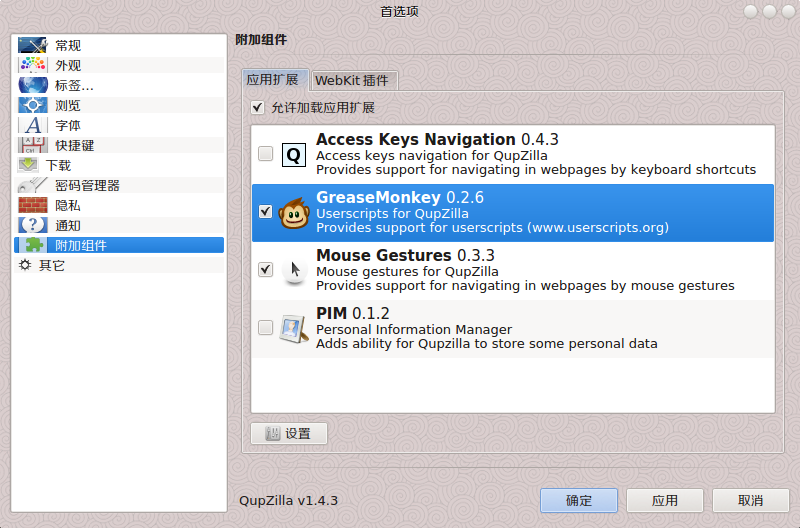Select Access Keys Navigation 0.4.3 title
The width and height of the screenshot is (800, 528).
437,139
